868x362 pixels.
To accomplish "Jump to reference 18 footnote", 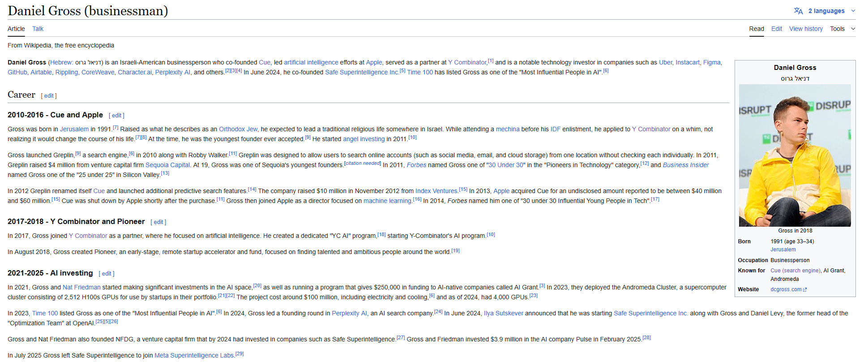I will (381, 234).
